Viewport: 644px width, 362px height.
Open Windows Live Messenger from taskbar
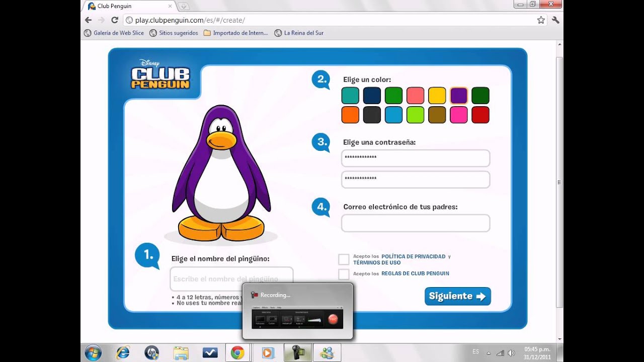pyautogui.click(x=327, y=353)
